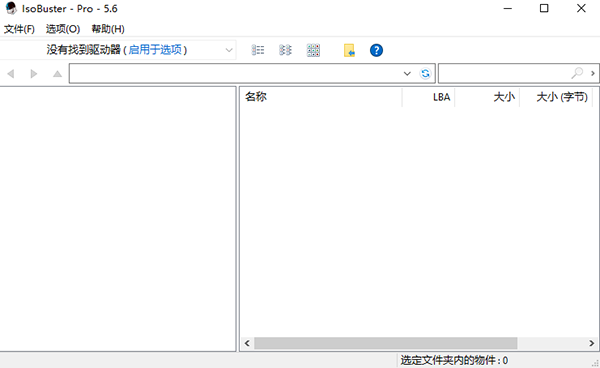600x368 pixels.
Task: Expand the drive selection dropdown
Action: (x=229, y=50)
